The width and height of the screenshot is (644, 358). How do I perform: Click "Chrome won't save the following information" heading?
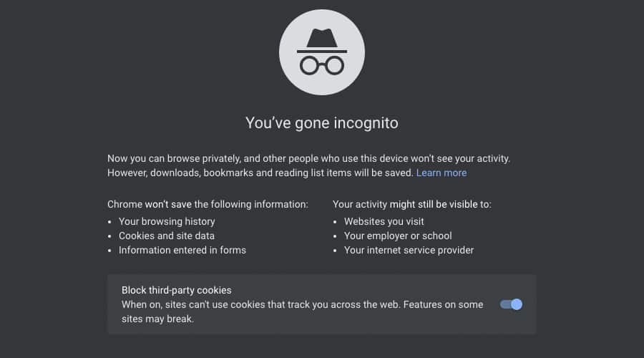208,204
